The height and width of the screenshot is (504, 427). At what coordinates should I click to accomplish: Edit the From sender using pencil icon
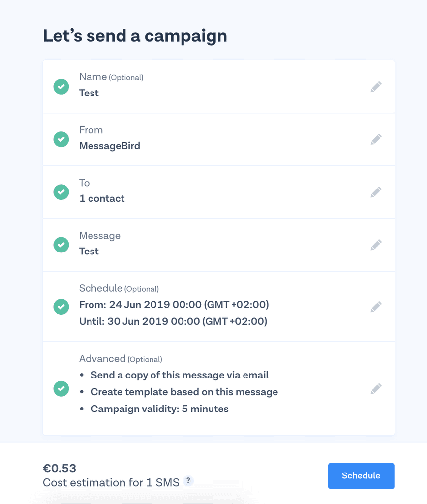click(x=376, y=139)
